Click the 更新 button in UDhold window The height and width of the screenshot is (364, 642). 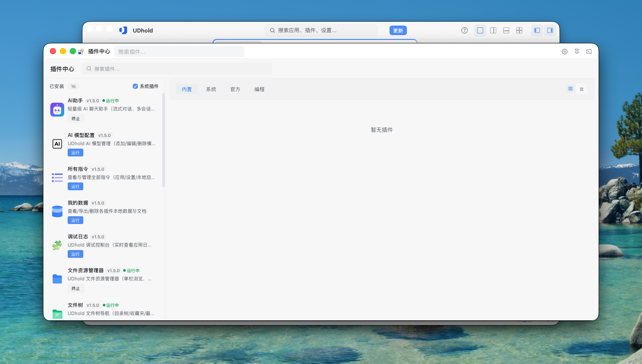click(x=398, y=30)
